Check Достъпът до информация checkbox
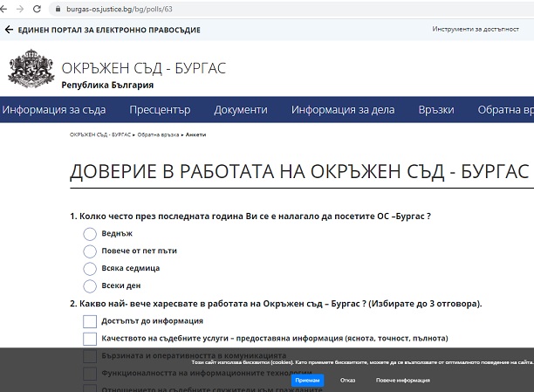The height and width of the screenshot is (392, 534). [x=90, y=321]
